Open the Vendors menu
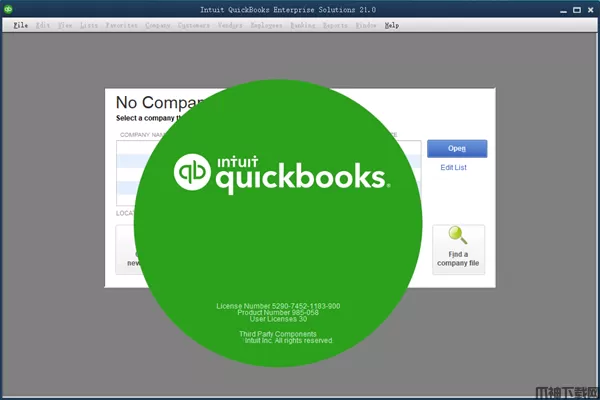This screenshot has width=600, height=400. pos(230,25)
